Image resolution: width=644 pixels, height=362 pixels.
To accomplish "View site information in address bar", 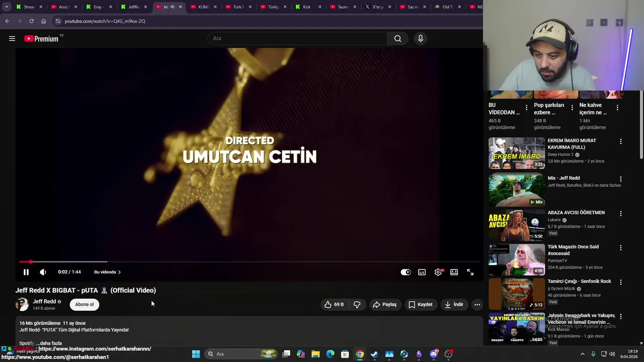I will [x=58, y=21].
